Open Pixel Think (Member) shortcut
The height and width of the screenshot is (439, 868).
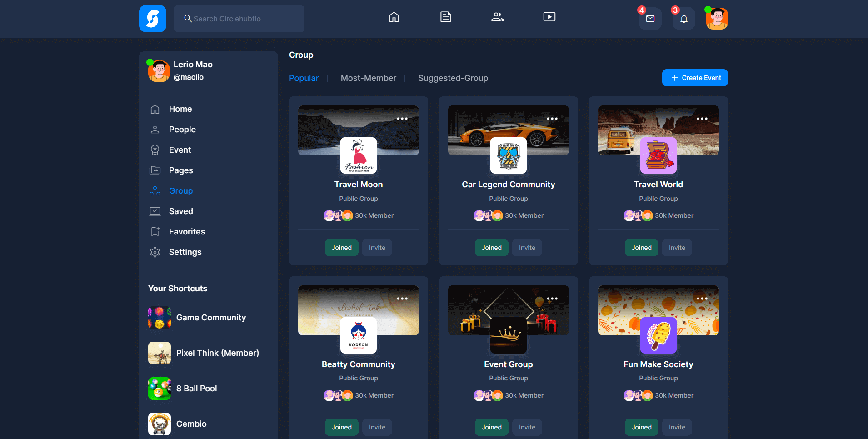click(204, 353)
